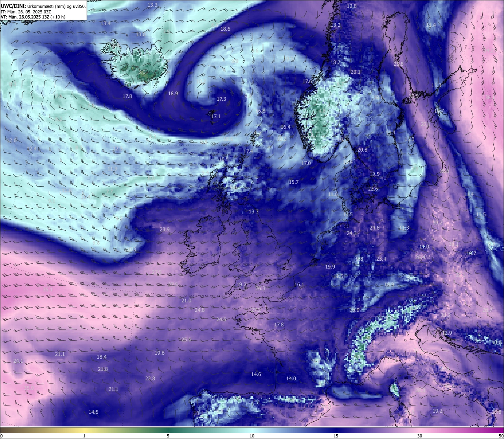This screenshot has width=504, height=439.
Task: Click the 24.1 value at lower left edge
Action: [x=18, y=361]
